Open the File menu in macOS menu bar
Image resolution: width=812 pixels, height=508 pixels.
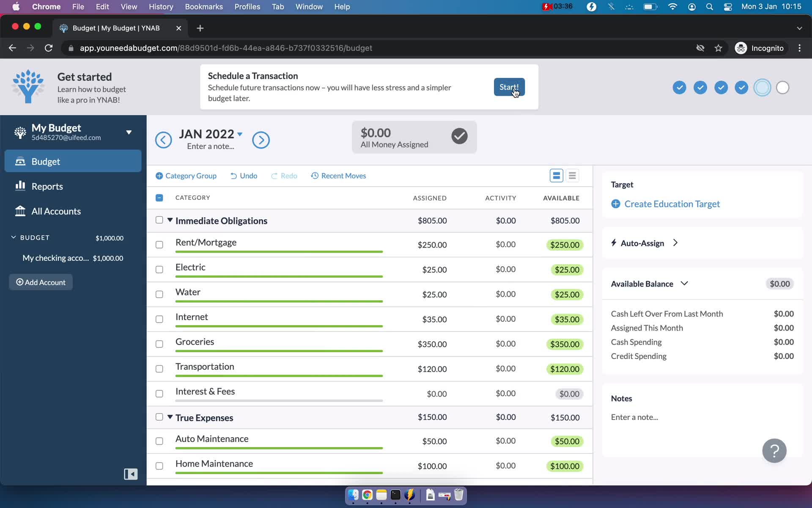coord(78,6)
